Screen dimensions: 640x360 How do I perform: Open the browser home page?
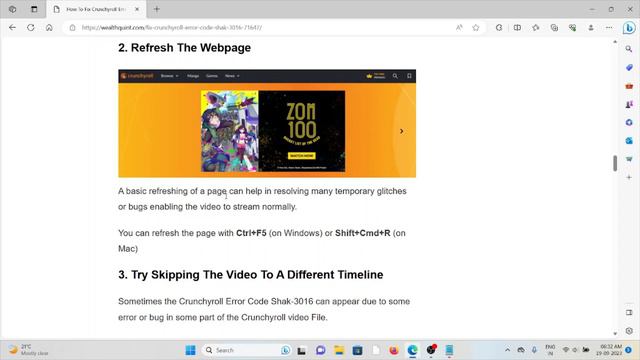[x=49, y=28]
